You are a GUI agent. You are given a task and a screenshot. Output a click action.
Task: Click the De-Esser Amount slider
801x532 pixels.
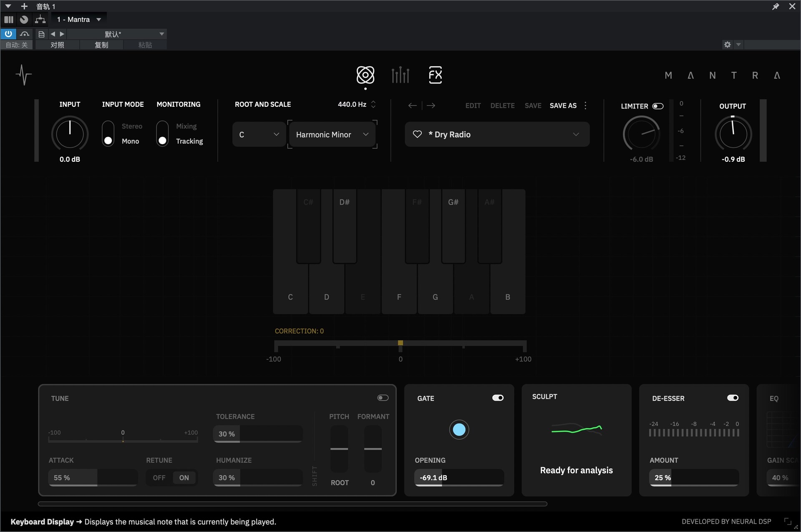click(x=693, y=478)
